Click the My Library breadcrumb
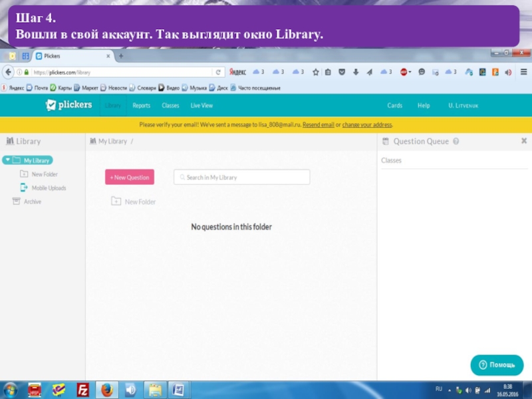The height and width of the screenshot is (399, 532). coord(112,141)
